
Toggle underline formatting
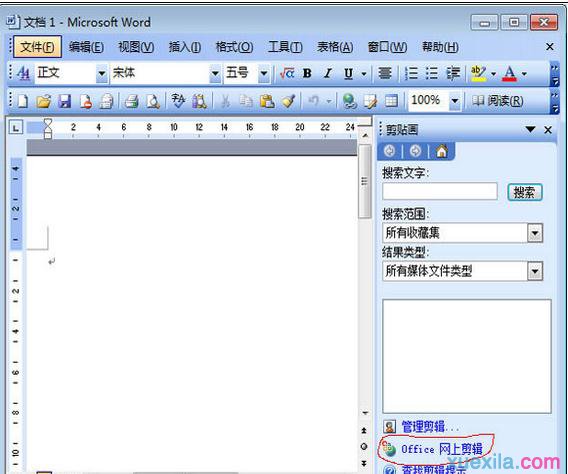(348, 74)
